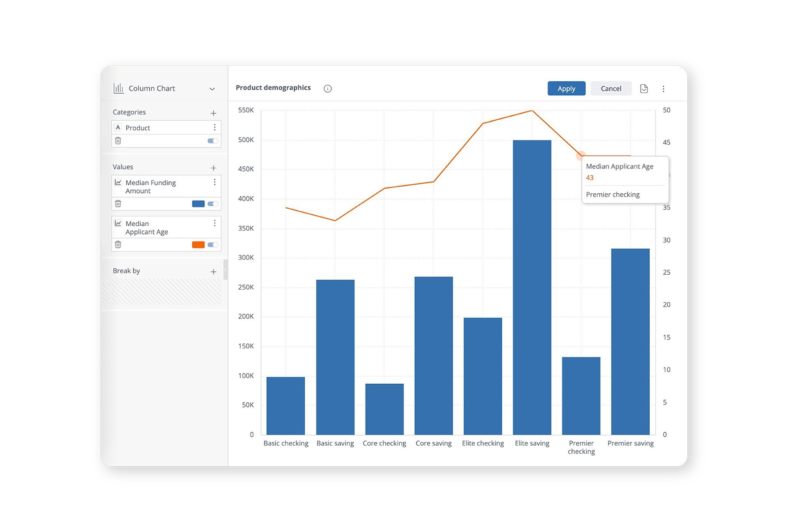Click the delete icon for Product category
Screen dimensions: 788x532
(118, 140)
